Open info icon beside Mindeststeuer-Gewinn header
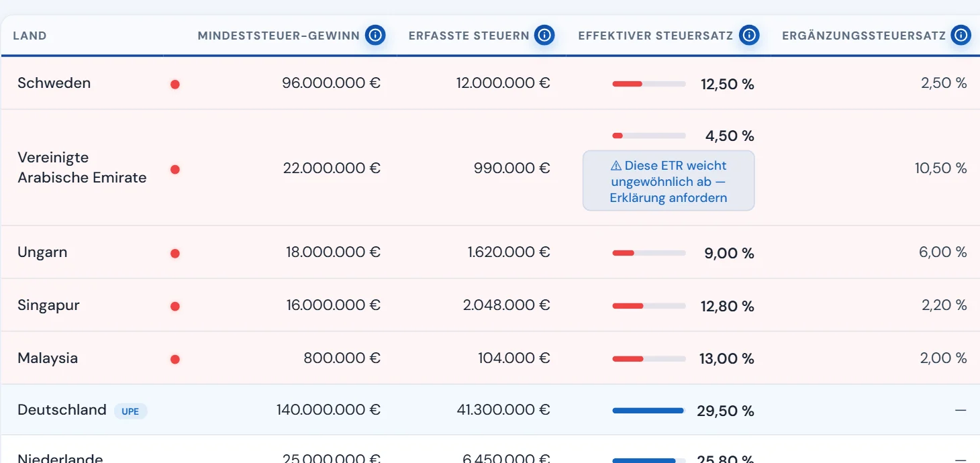The height and width of the screenshot is (463, 980). (x=375, y=35)
